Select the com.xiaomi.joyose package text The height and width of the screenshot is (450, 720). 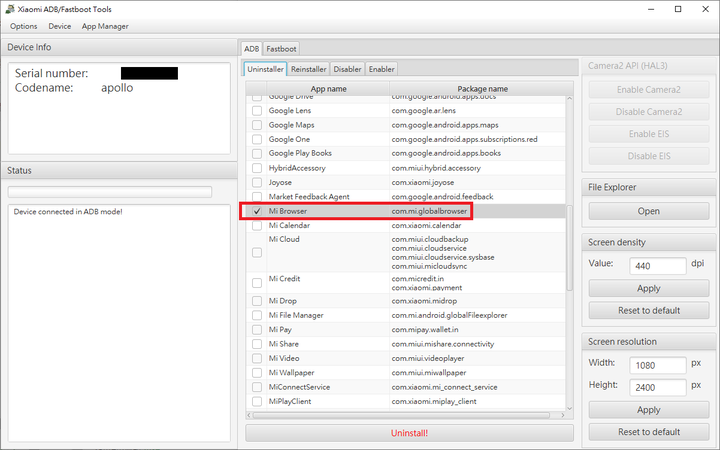422,182
